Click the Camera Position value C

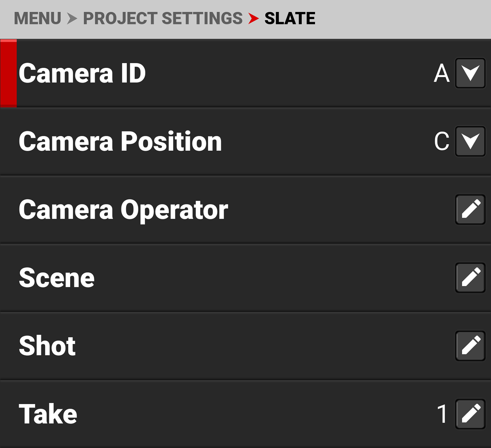pyautogui.click(x=442, y=142)
